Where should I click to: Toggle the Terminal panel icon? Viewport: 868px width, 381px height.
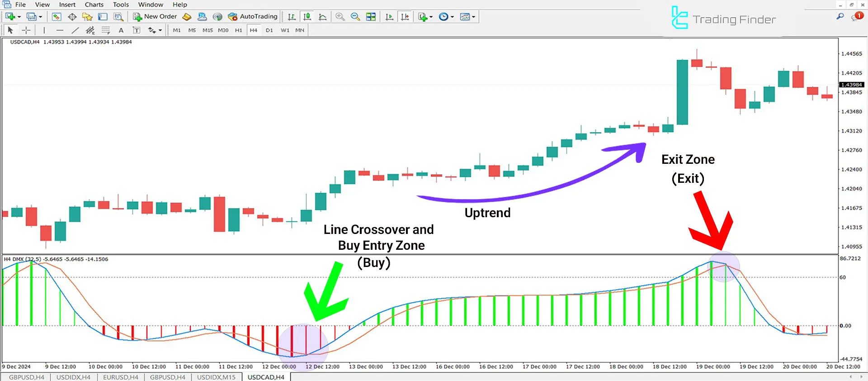(x=103, y=17)
